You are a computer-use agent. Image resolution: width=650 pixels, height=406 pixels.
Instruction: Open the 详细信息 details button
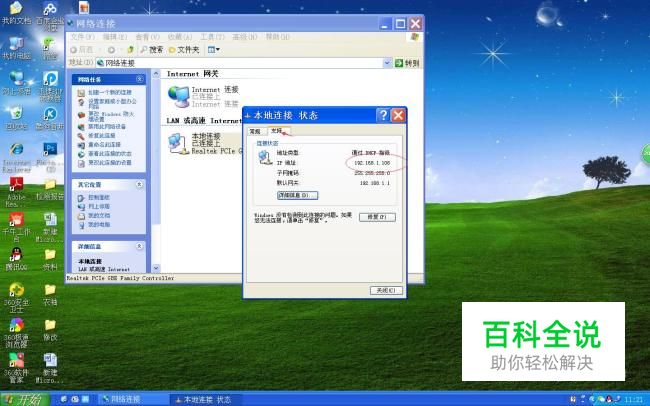click(297, 195)
